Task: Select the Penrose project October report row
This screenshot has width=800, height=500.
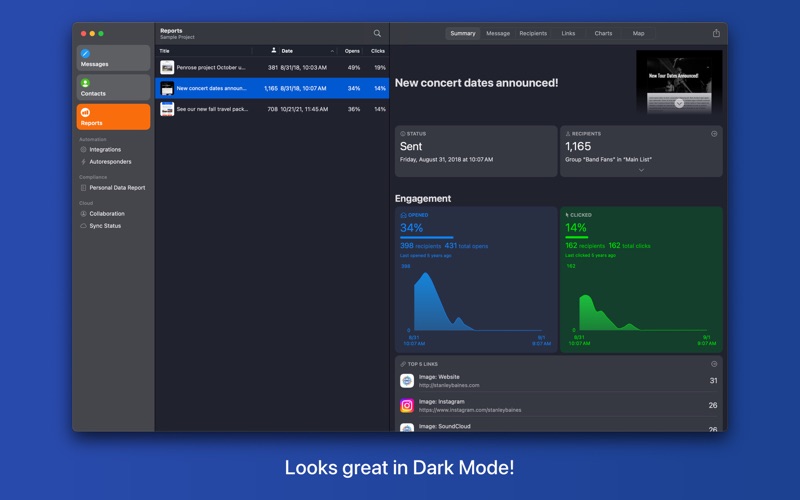Action: pyautogui.click(x=272, y=67)
